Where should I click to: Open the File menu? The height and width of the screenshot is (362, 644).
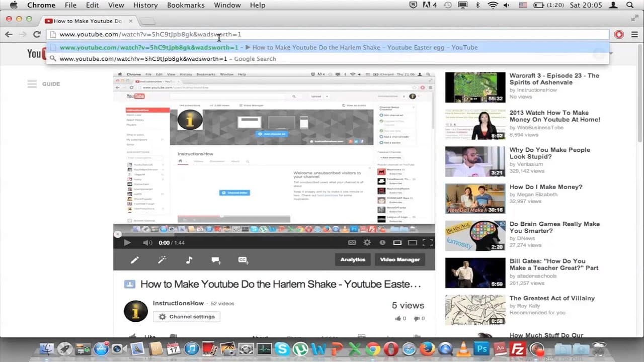click(x=70, y=5)
